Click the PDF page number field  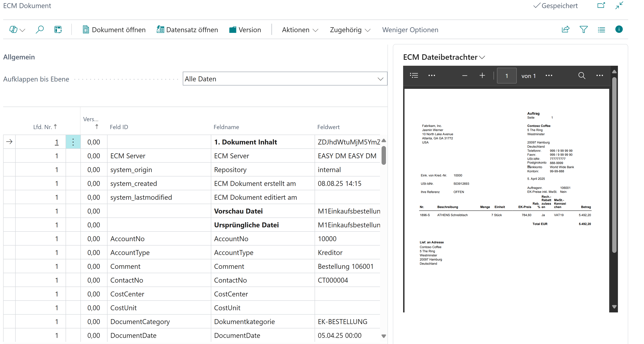[506, 76]
